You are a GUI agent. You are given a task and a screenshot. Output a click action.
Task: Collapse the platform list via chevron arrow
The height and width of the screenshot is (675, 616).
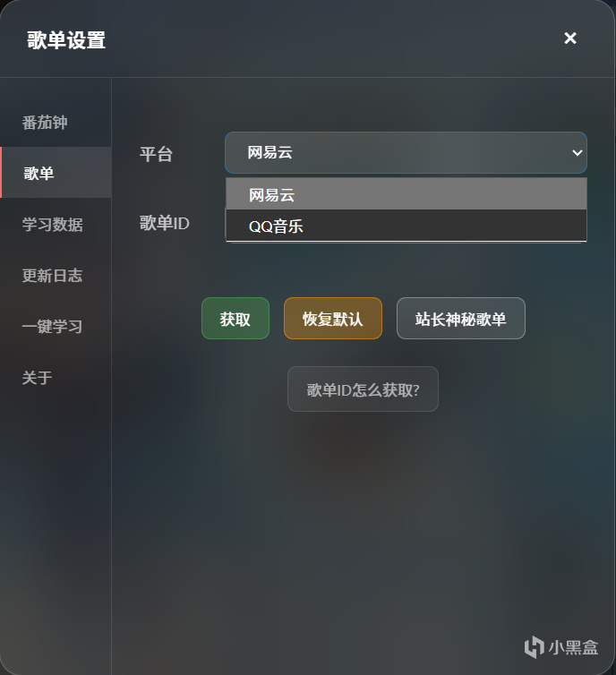tap(577, 153)
